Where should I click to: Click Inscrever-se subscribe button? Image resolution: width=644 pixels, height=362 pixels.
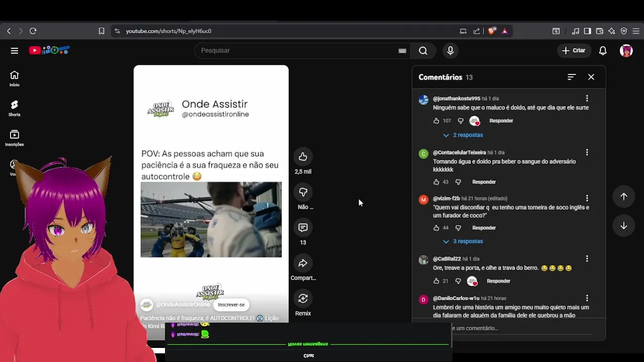(x=231, y=305)
